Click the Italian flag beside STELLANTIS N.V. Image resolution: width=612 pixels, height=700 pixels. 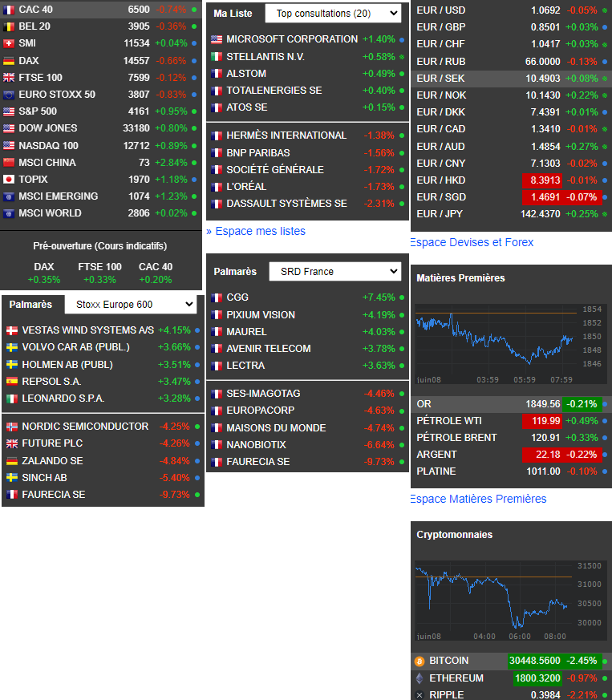click(217, 57)
